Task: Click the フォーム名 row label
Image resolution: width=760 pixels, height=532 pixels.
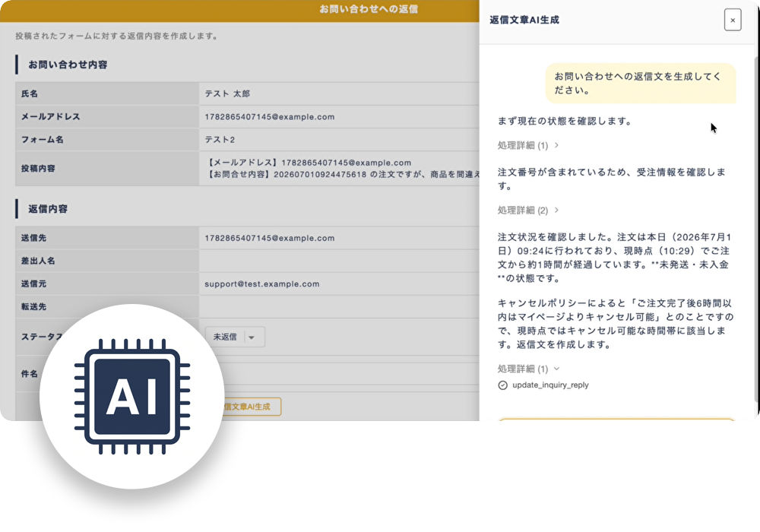Action: [x=42, y=140]
